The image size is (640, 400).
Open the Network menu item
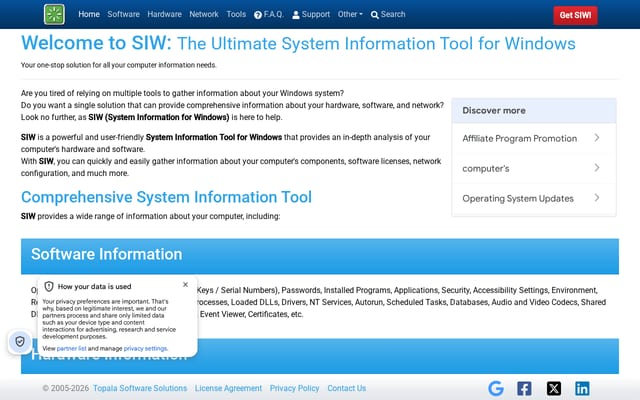click(x=204, y=14)
